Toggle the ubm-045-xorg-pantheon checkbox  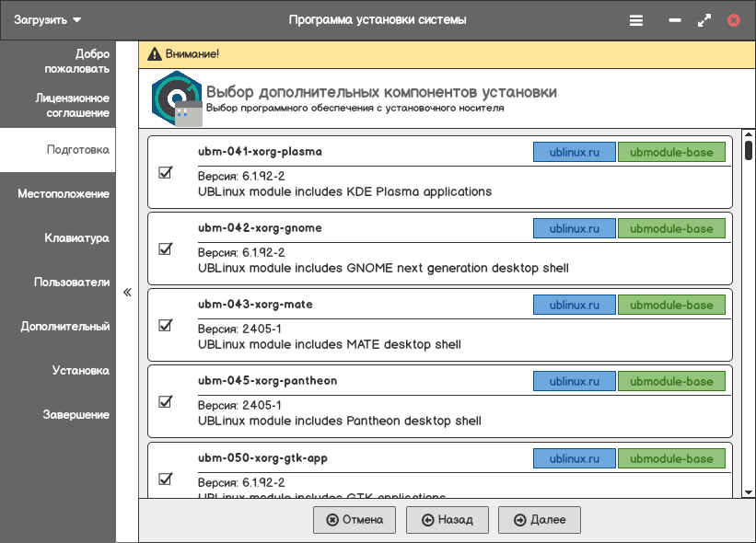coord(166,401)
